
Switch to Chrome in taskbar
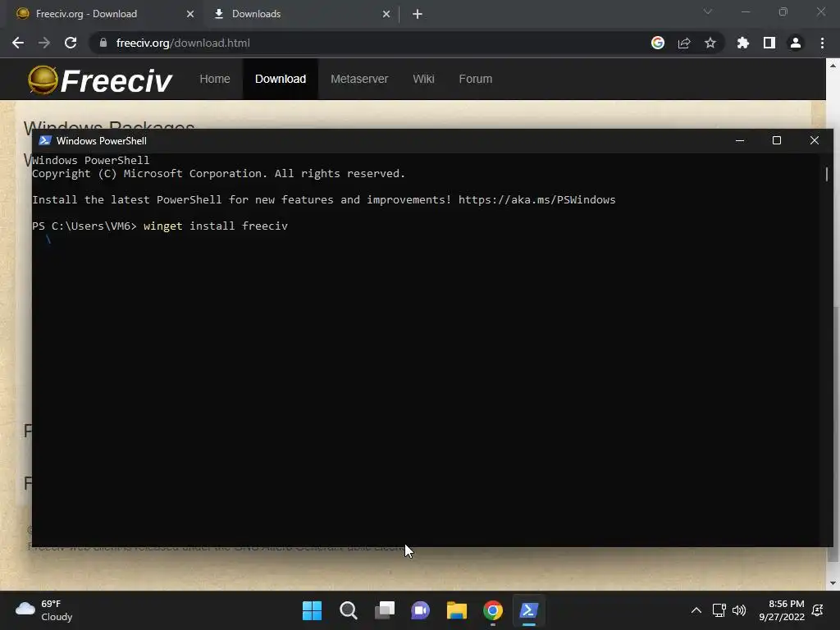(x=493, y=610)
